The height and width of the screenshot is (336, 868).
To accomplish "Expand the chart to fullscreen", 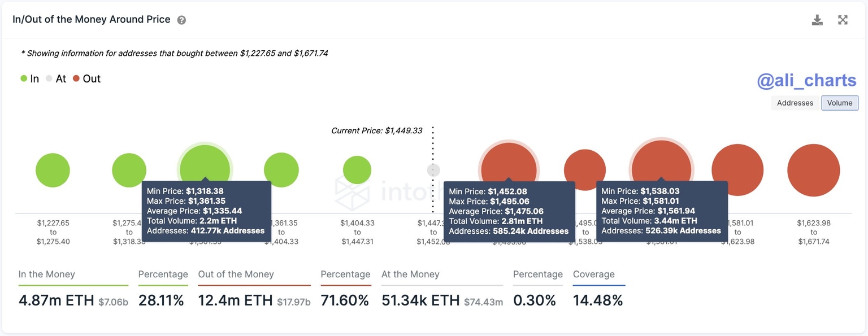I will point(843,19).
